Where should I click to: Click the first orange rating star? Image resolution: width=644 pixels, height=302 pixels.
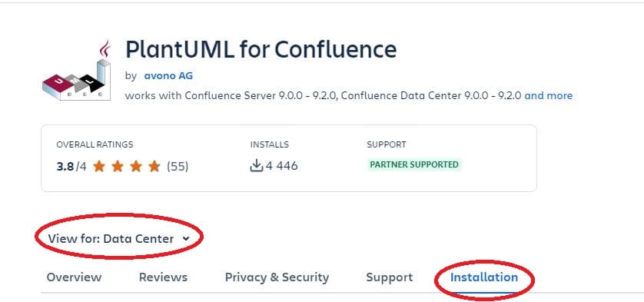click(99, 167)
